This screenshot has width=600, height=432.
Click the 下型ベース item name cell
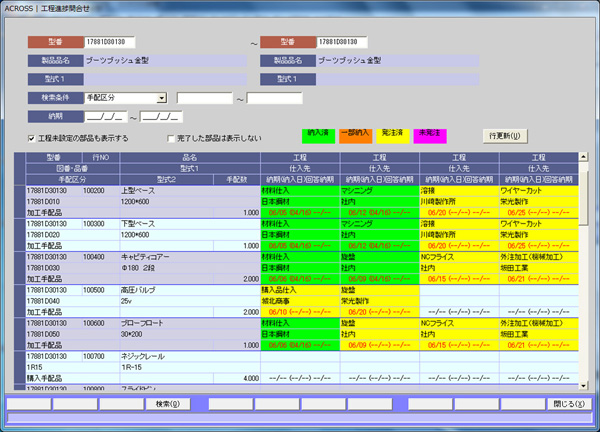click(190, 224)
